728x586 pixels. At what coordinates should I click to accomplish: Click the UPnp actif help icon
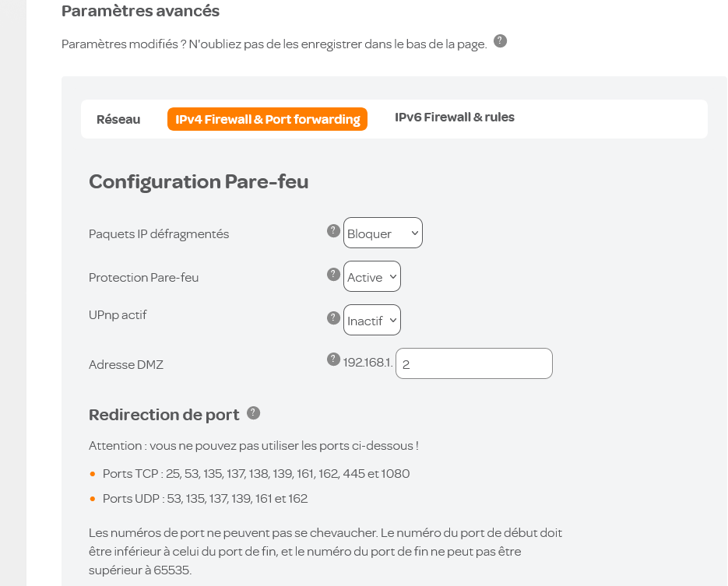click(x=333, y=318)
